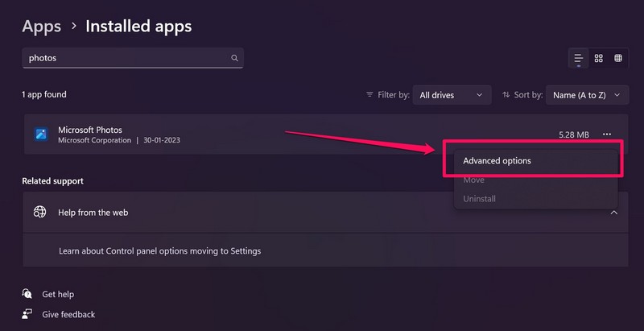Image resolution: width=644 pixels, height=331 pixels.
Task: Open the three-dot menu for Microsoft Photos
Action: [606, 134]
